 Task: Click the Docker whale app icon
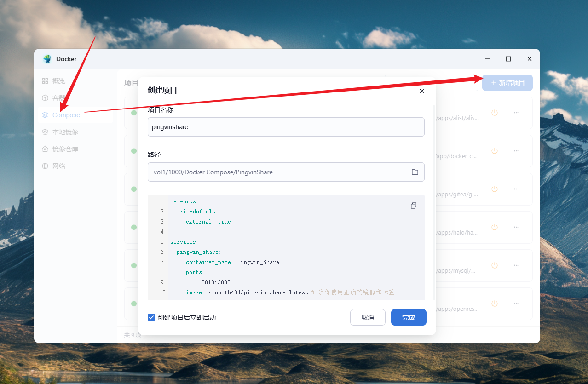(47, 59)
